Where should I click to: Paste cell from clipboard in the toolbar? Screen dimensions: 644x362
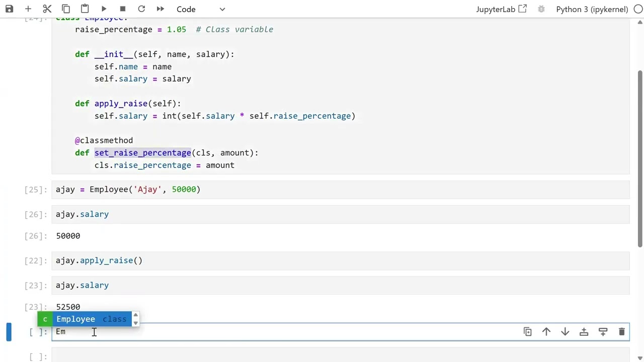[85, 9]
